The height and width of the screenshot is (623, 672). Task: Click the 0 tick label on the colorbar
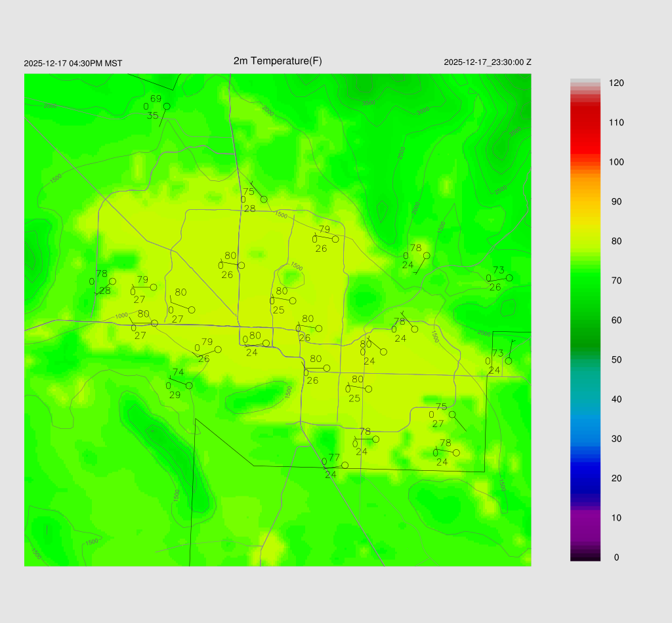click(616, 557)
